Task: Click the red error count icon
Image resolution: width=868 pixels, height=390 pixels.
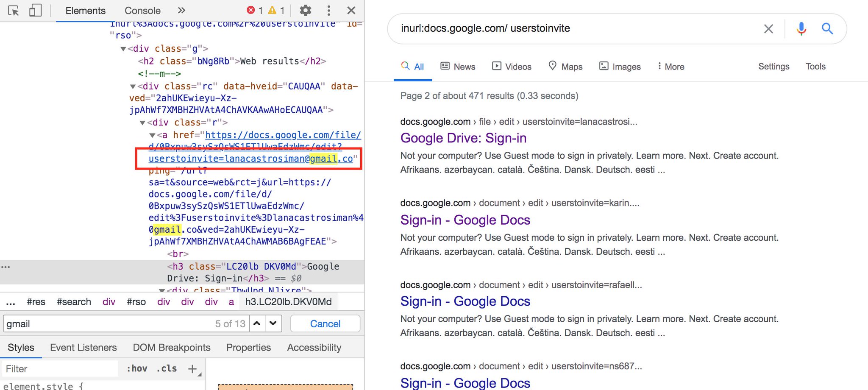Action: point(251,10)
